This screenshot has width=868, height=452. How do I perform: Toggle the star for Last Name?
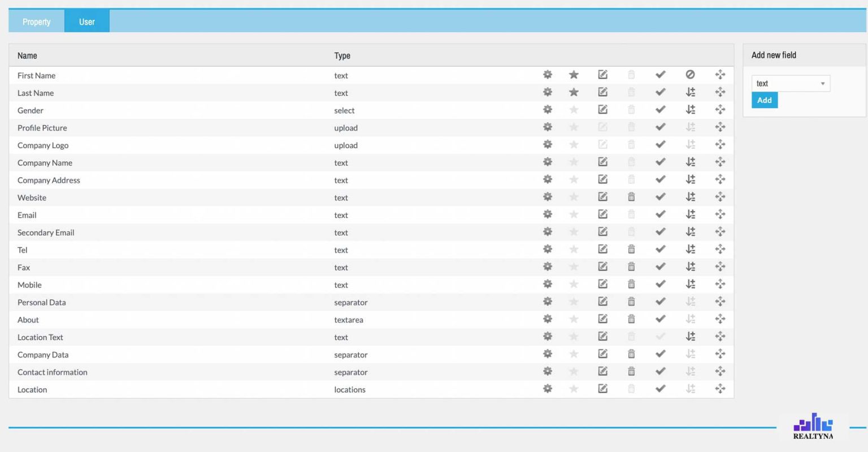click(x=574, y=92)
